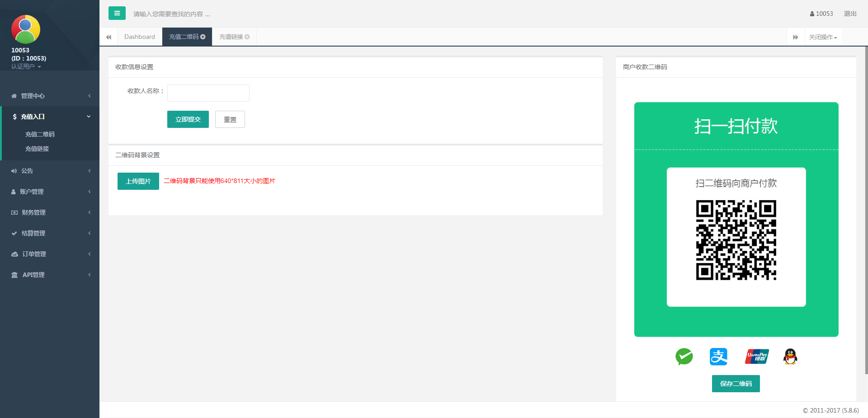
Task: Click the home icon beside 管理中心
Action: pos(14,96)
